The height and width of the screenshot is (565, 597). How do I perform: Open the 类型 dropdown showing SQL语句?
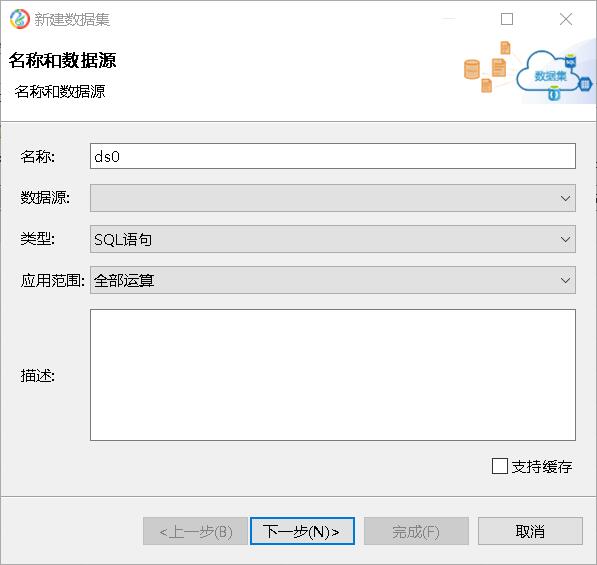[x=333, y=239]
